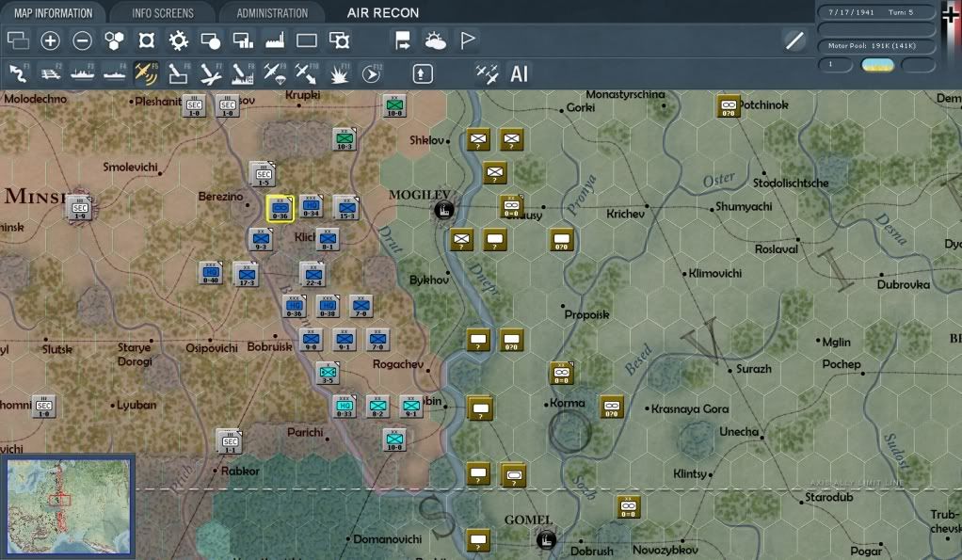962x560 pixels.
Task: Select the 15-3 blue unit counter
Action: tap(346, 209)
